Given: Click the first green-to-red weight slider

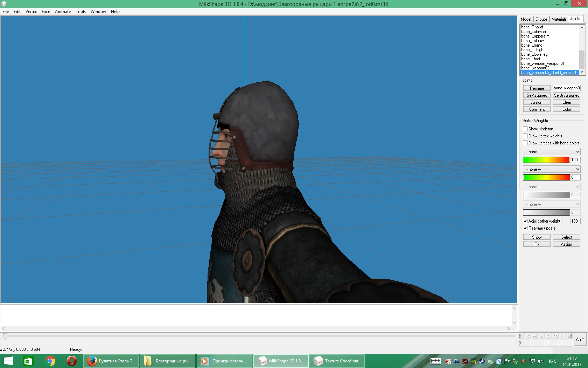Looking at the screenshot, I should coord(546,160).
